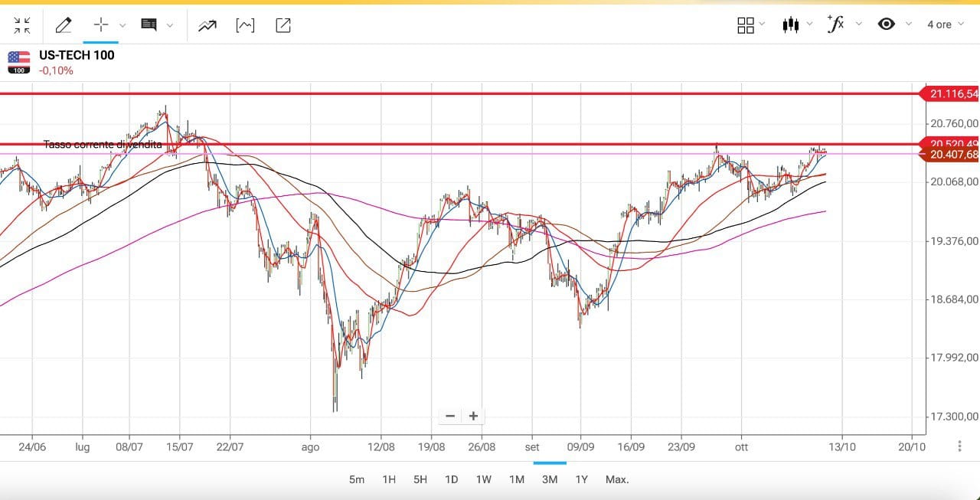Select the pencil drawing tool
This screenshot has width=980, height=500.
64,25
